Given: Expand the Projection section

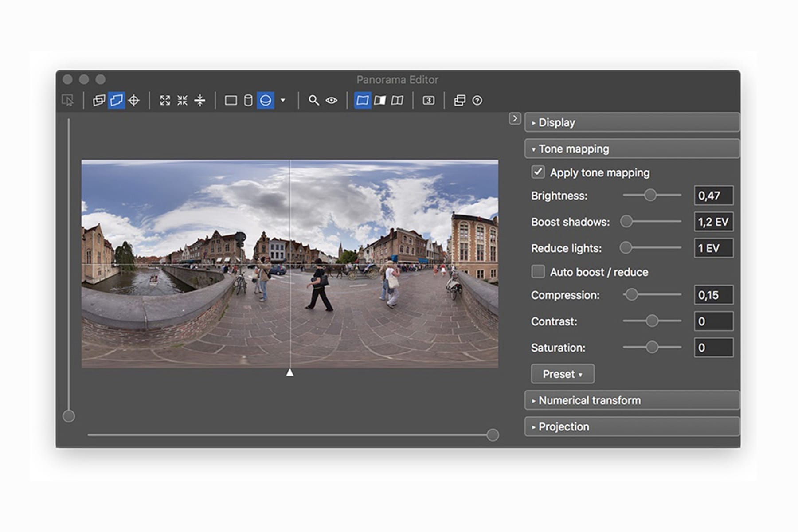Looking at the screenshot, I should (x=632, y=426).
